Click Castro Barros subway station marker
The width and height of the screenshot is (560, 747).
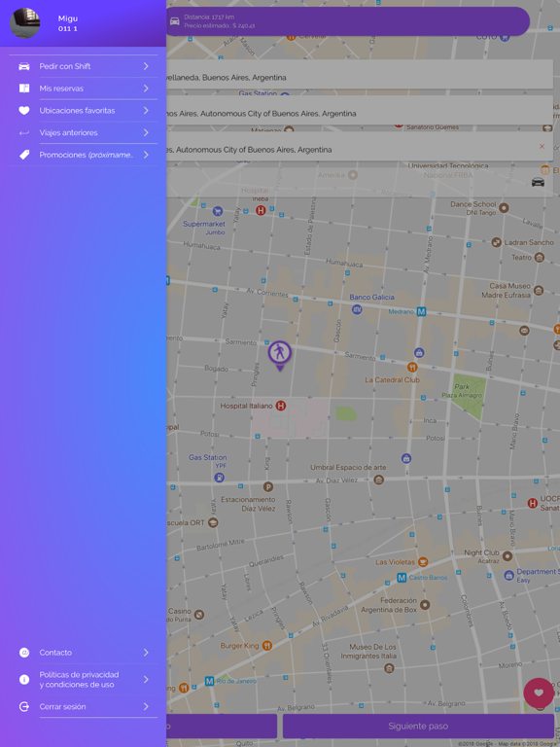click(402, 578)
